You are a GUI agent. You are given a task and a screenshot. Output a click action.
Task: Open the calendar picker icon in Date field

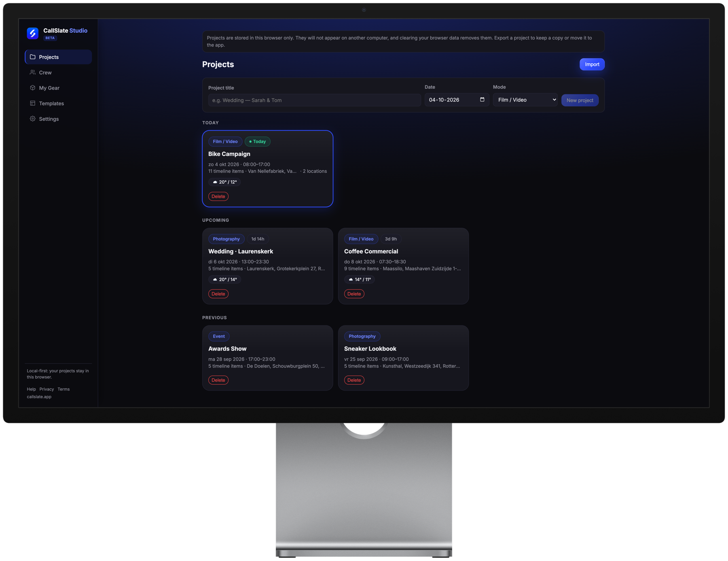click(482, 100)
